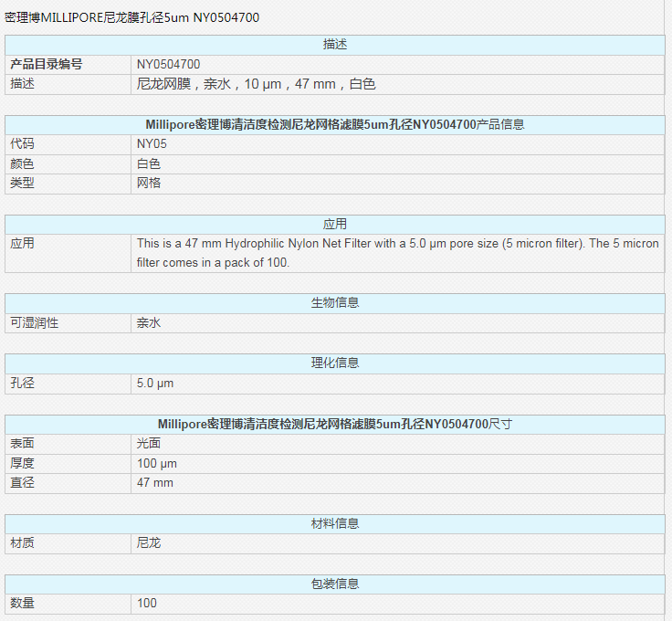Click wettability value '亲水' in the 可湿润性 row
672x621 pixels.
tap(149, 322)
